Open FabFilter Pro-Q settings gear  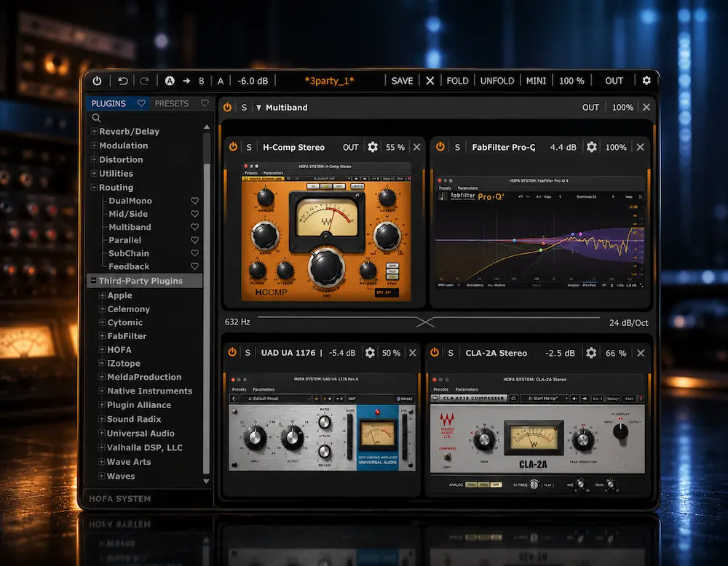click(591, 147)
